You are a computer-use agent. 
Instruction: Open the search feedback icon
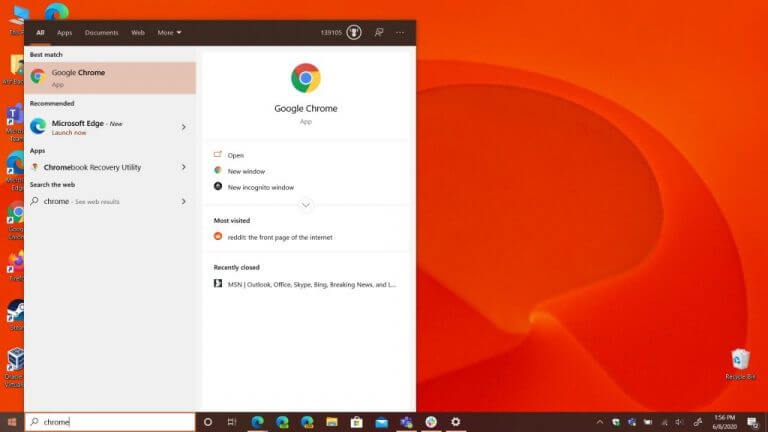click(379, 32)
